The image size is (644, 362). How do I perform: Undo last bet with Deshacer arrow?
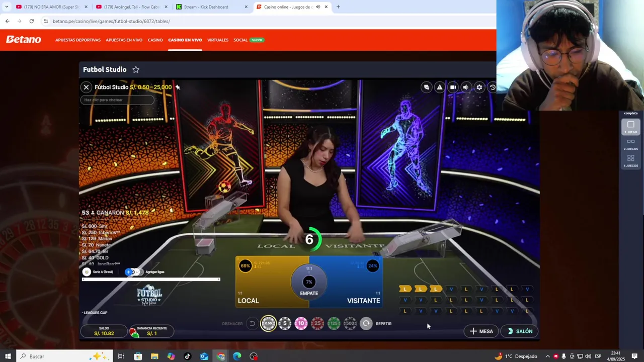click(x=252, y=324)
